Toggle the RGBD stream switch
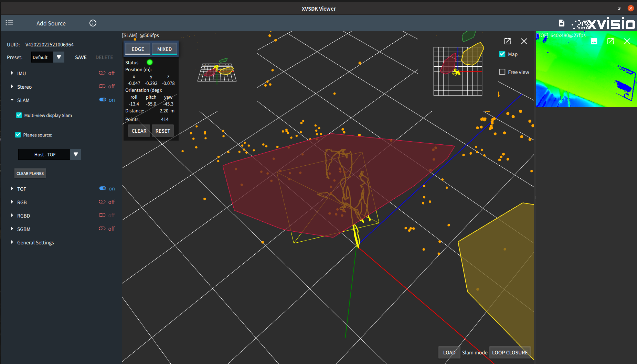Screen dimensions: 637x364 102,215
